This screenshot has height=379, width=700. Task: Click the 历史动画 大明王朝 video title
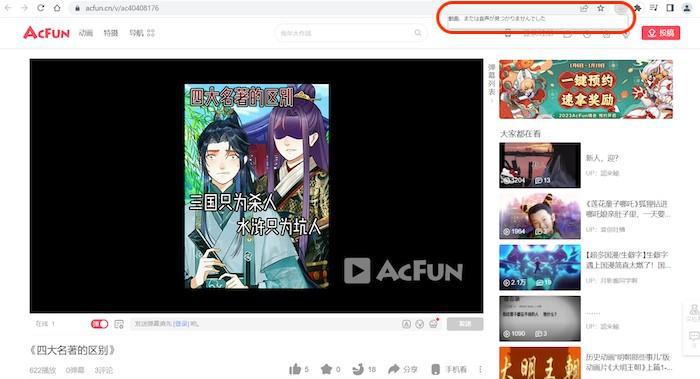(x=629, y=362)
